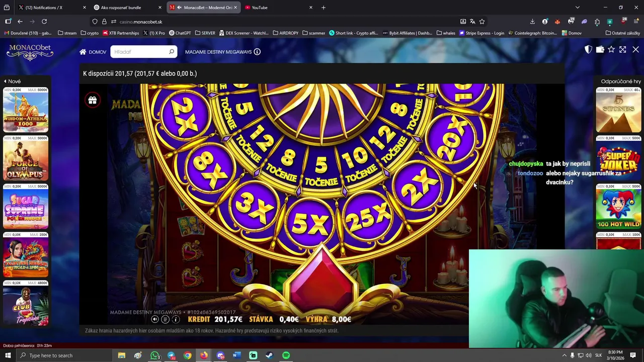Switch SLK keyboard language indicator
The height and width of the screenshot is (362, 644).
pos(599,355)
